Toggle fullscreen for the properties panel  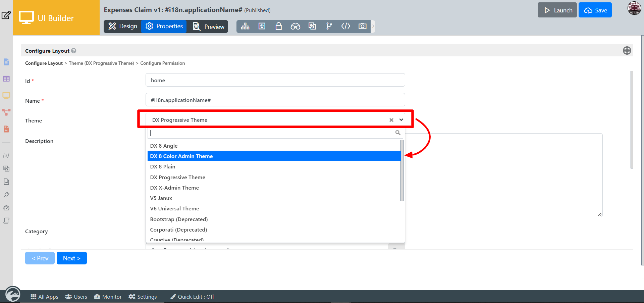pyautogui.click(x=627, y=51)
